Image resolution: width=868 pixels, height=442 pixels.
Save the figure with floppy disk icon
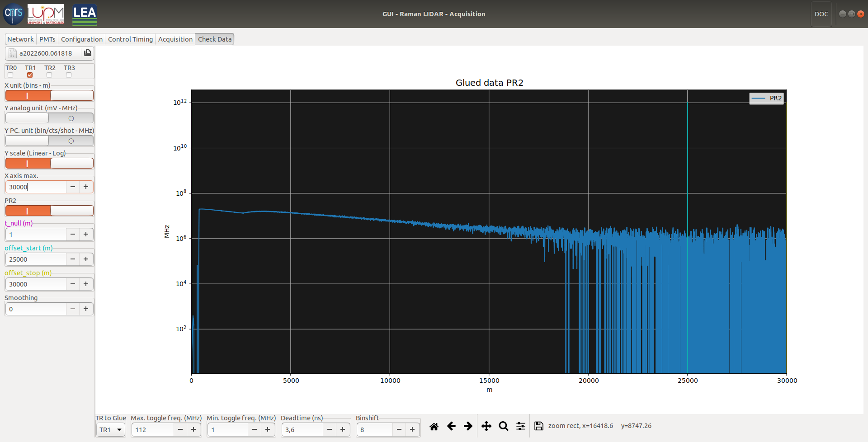tap(539, 426)
